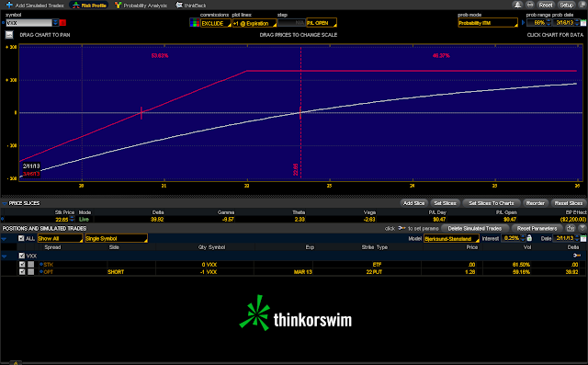Click the chart color settings icon
The height and width of the screenshot is (365, 588).
click(x=194, y=23)
